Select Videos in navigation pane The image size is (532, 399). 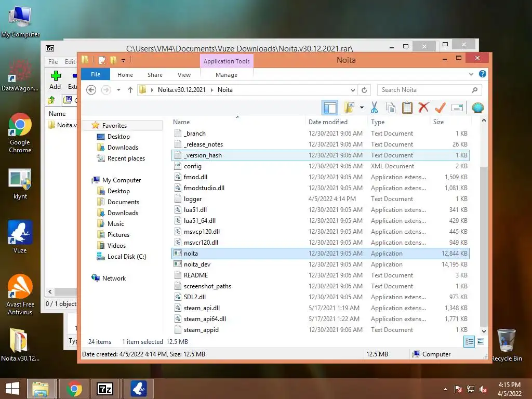click(116, 246)
